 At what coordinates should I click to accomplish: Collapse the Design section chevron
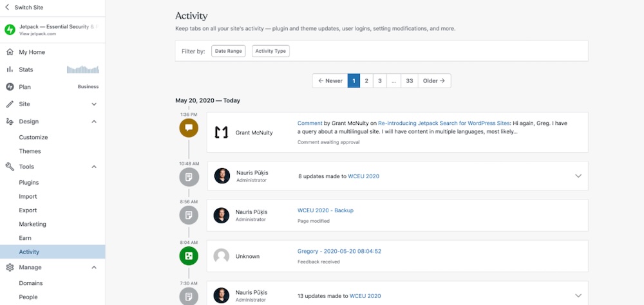pos(94,122)
